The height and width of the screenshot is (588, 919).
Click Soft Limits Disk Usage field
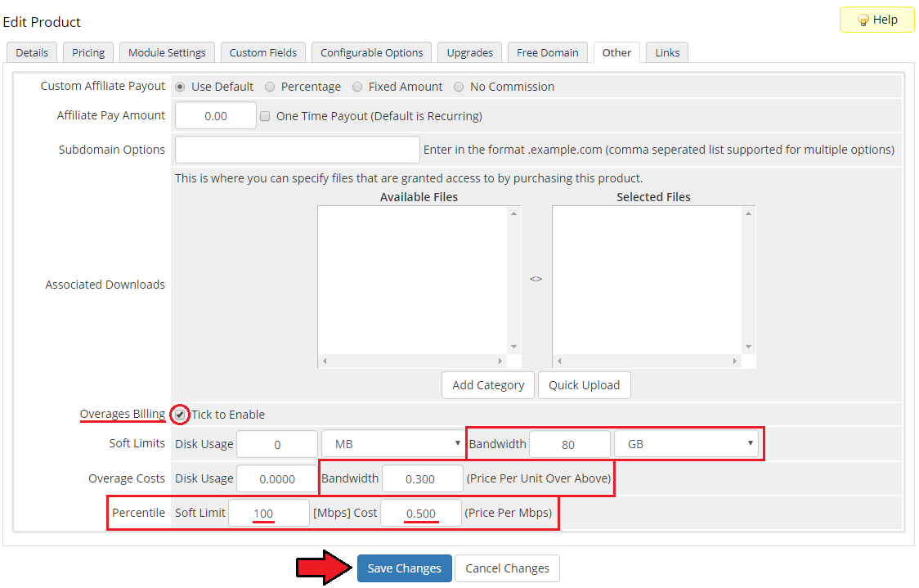click(277, 444)
